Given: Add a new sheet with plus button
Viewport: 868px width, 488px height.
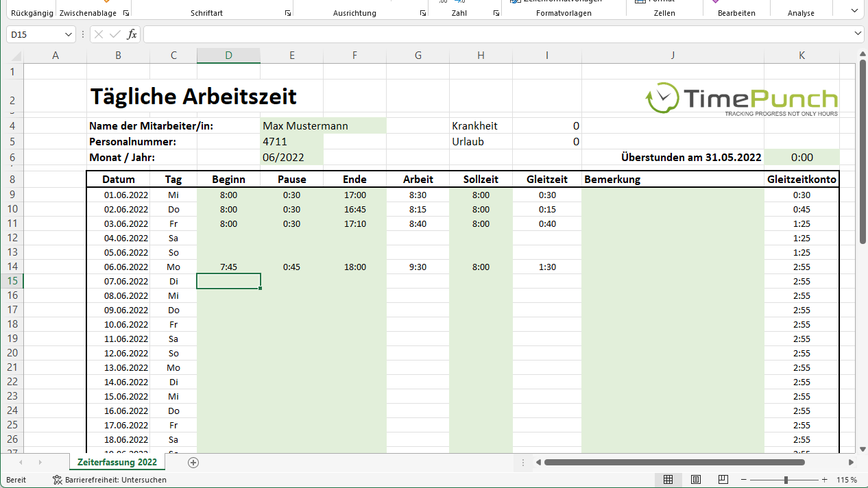Looking at the screenshot, I should pos(193,463).
